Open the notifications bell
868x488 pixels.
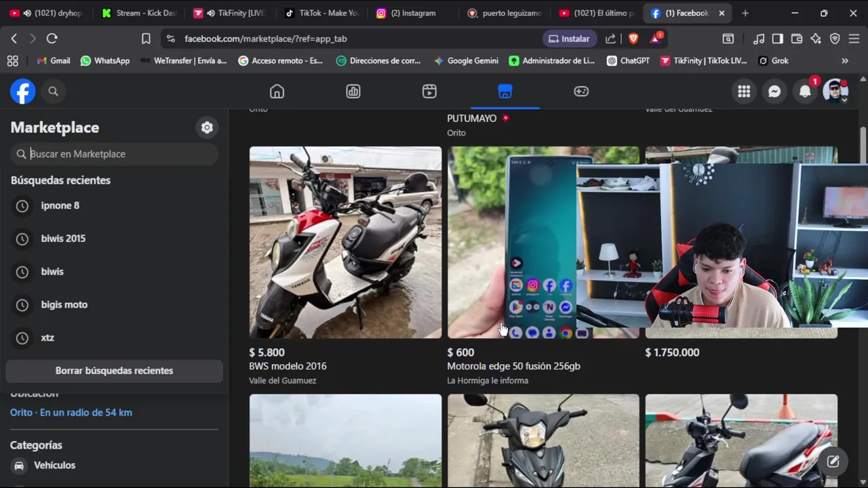click(805, 91)
